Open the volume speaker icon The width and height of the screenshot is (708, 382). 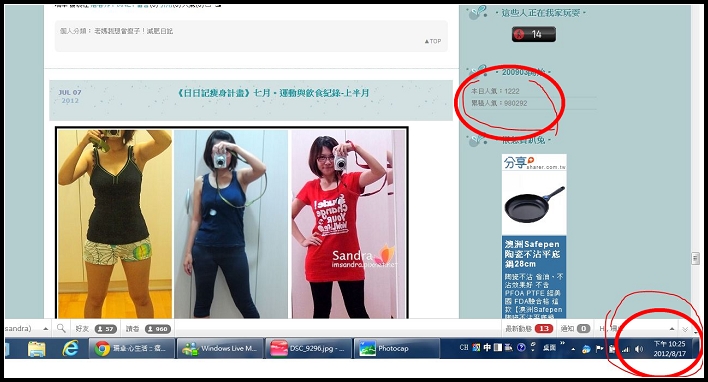point(639,349)
